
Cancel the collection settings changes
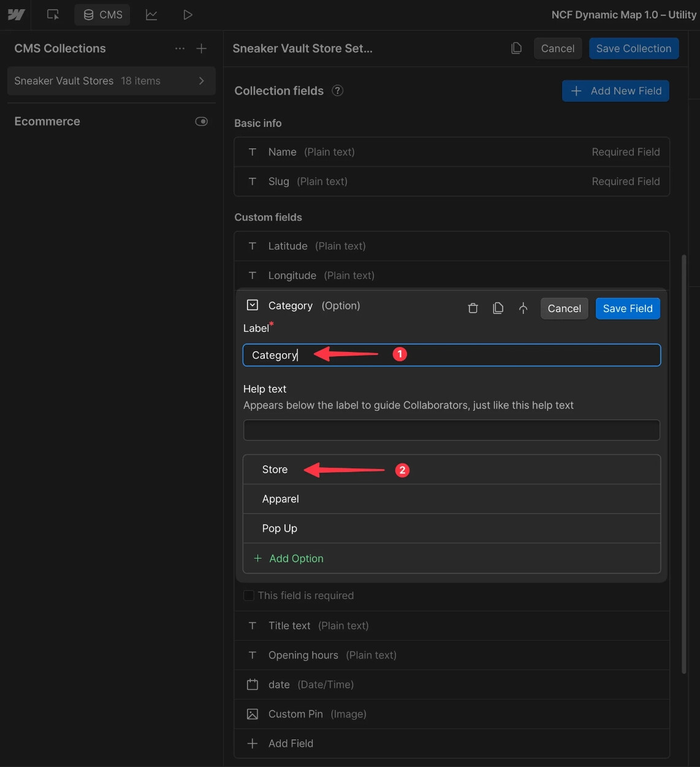[558, 48]
